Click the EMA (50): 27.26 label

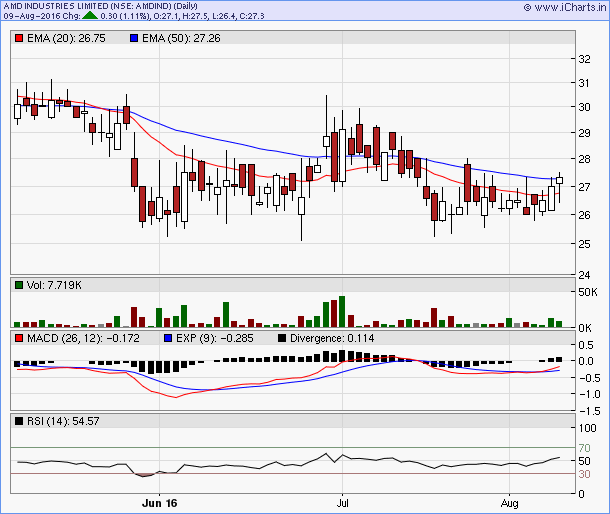pyautogui.click(x=181, y=38)
